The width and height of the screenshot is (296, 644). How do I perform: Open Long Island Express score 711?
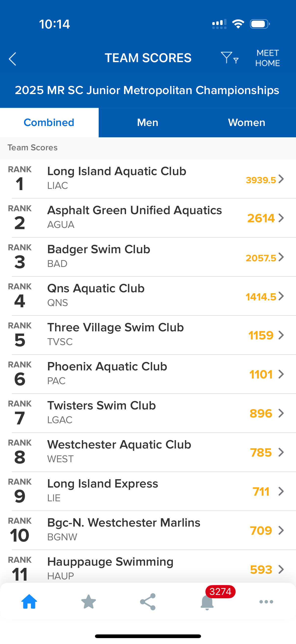(x=261, y=491)
